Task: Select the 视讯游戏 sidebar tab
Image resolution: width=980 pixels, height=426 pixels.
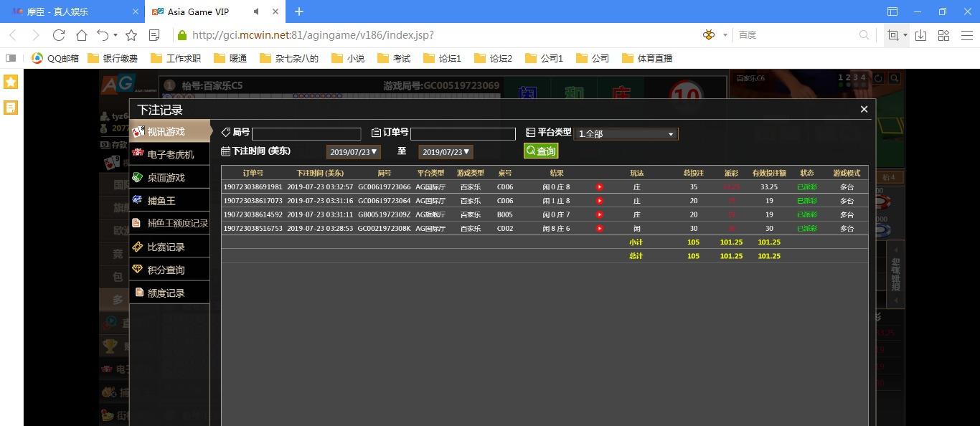Action: tap(170, 131)
